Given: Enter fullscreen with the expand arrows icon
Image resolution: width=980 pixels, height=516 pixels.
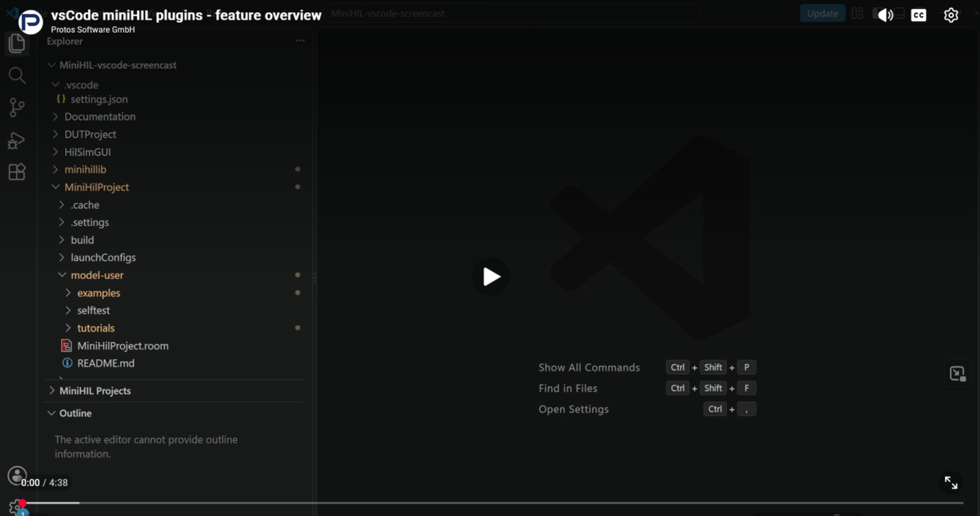Looking at the screenshot, I should tap(951, 483).
